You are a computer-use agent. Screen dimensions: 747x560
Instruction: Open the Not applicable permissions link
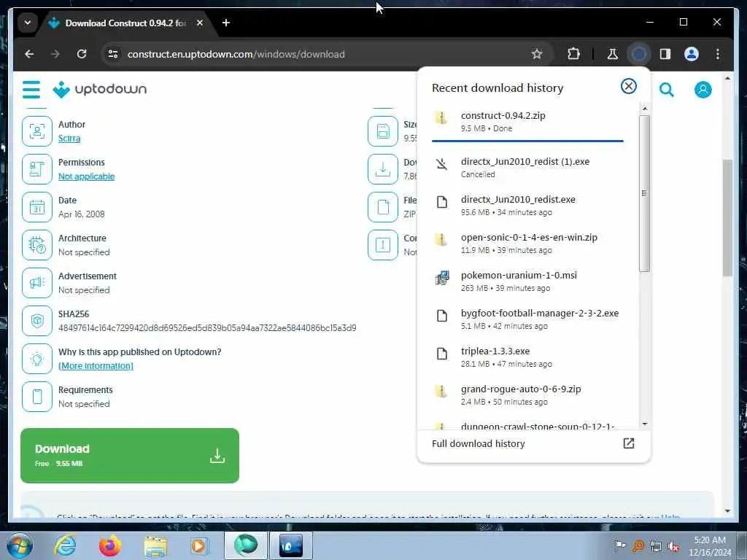click(86, 176)
